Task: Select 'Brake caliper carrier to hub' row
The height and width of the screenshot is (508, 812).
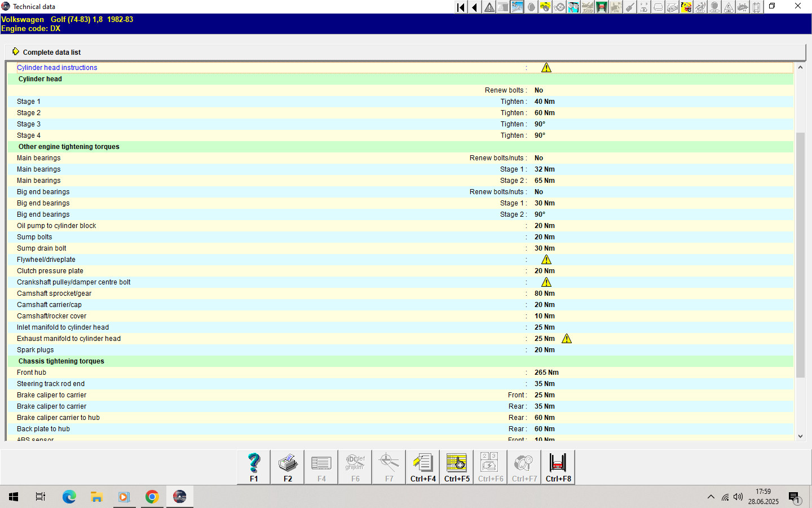Action: pyautogui.click(x=400, y=418)
